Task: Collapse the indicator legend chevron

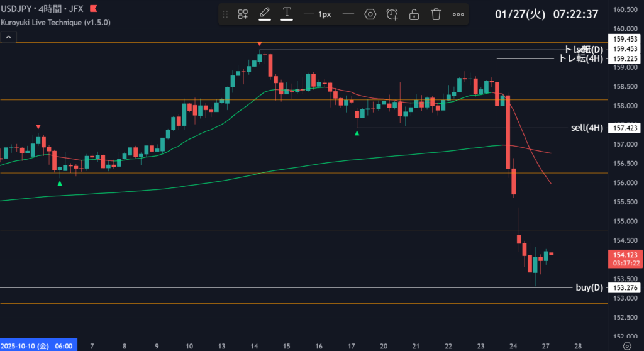Action: pyautogui.click(x=8, y=38)
